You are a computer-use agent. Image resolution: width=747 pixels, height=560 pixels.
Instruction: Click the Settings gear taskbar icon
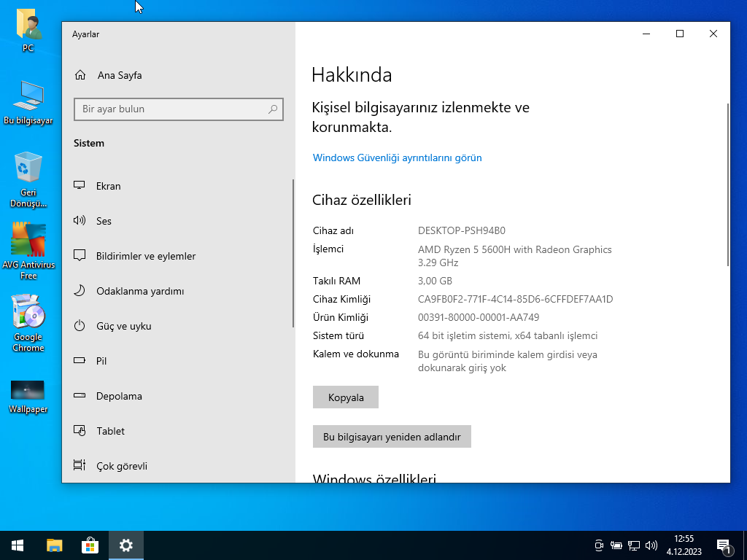tap(125, 545)
